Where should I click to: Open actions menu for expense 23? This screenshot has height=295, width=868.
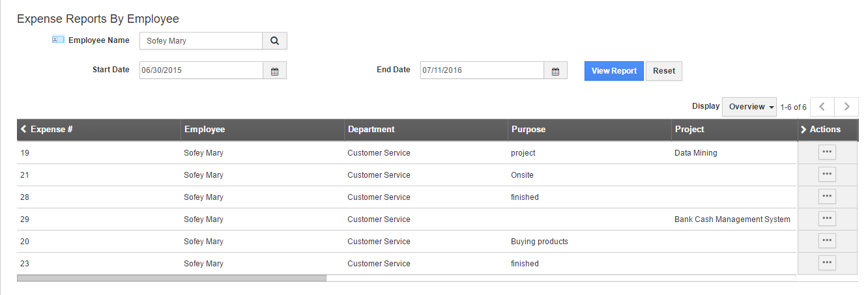(x=827, y=263)
